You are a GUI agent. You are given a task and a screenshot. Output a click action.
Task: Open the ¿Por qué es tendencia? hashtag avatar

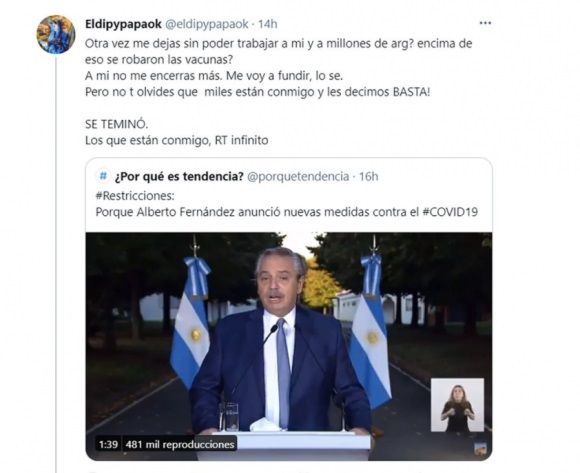pyautogui.click(x=103, y=176)
